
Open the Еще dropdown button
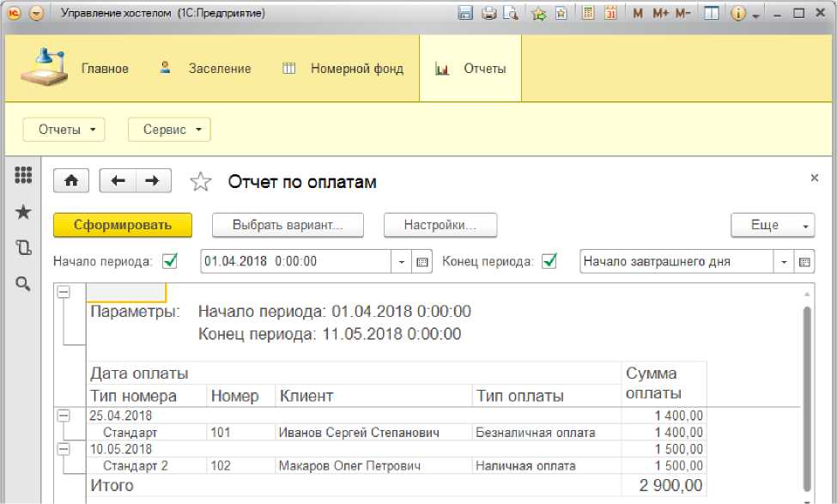pos(773,225)
